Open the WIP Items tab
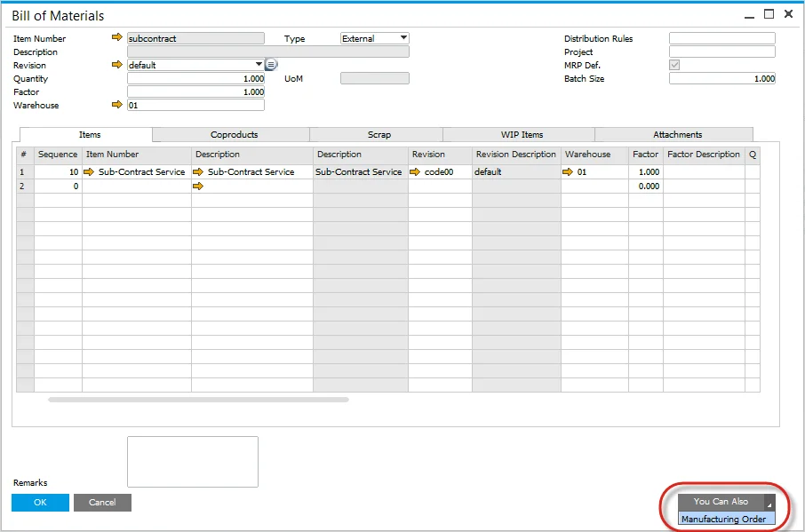805x532 pixels. 522,135
